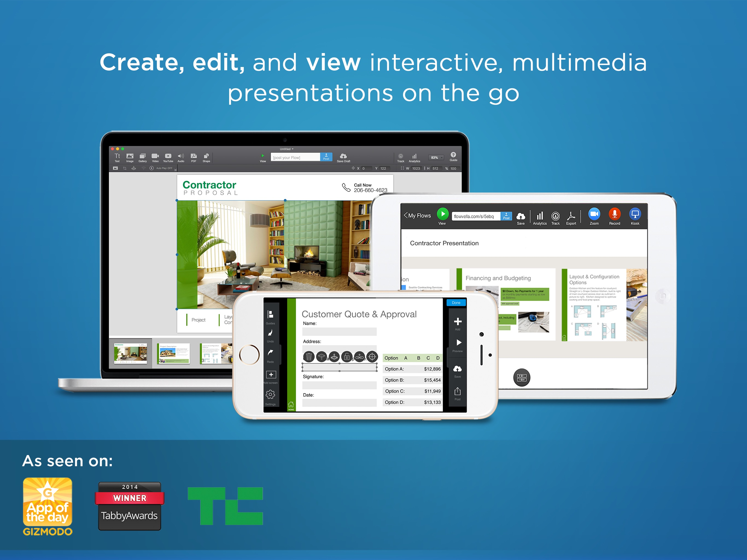The height and width of the screenshot is (560, 747).
Task: Toggle aspect ratio lock between W and H
Action: coord(424,168)
